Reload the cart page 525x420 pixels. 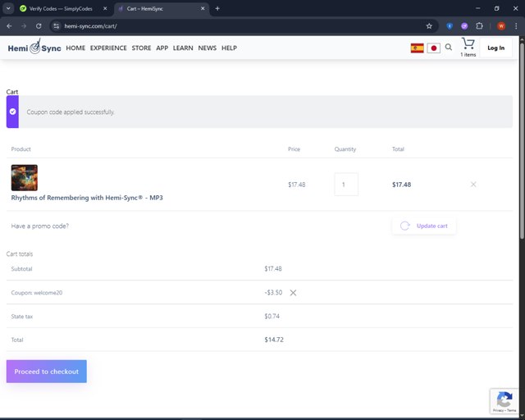39,25
